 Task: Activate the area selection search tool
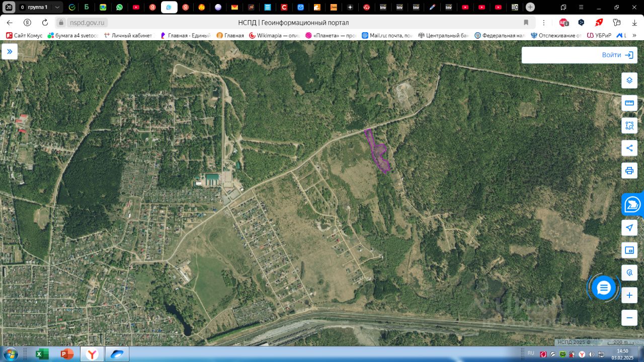pyautogui.click(x=629, y=126)
